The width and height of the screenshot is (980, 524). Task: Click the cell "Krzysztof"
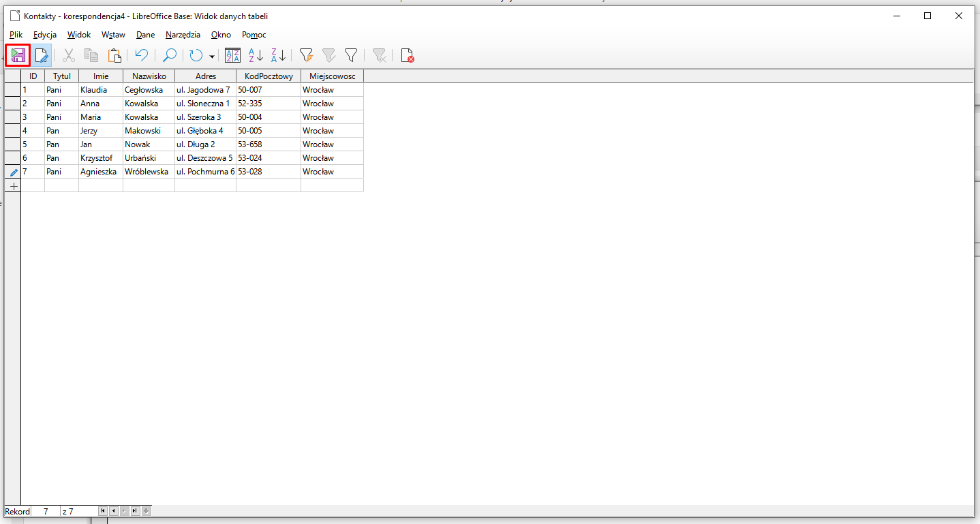pyautogui.click(x=101, y=158)
